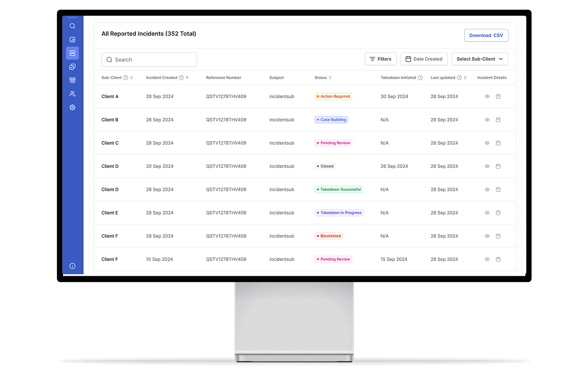Click the eye icon on the Blocklisted row
Screen dimensions: 588x376
coord(487,236)
